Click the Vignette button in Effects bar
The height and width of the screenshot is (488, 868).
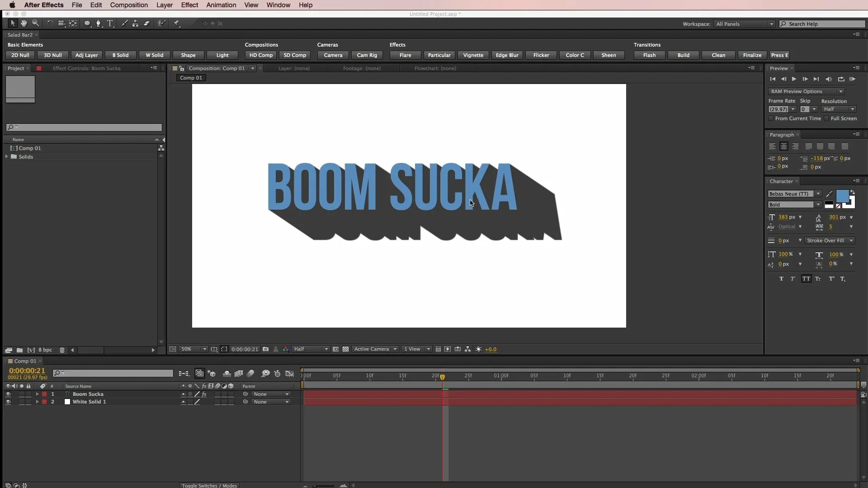point(473,55)
